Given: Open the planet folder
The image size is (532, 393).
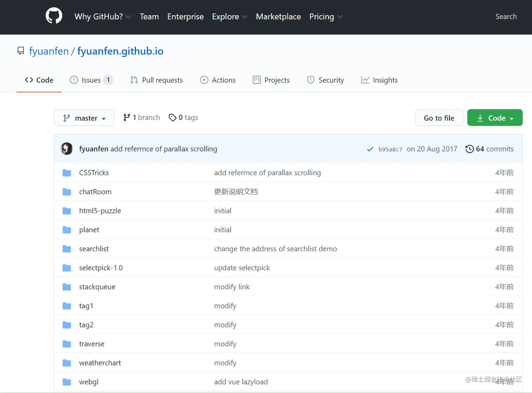Looking at the screenshot, I should pyautogui.click(x=89, y=230).
